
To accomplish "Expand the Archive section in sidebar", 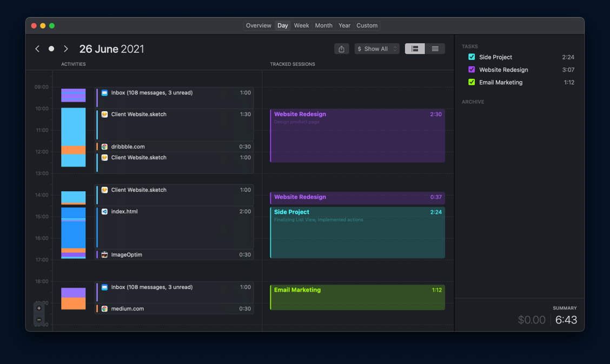I will (473, 102).
